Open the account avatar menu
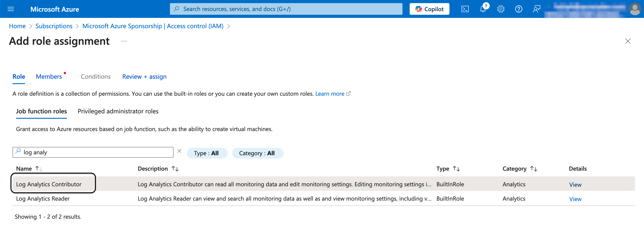644x229 pixels. click(635, 9)
